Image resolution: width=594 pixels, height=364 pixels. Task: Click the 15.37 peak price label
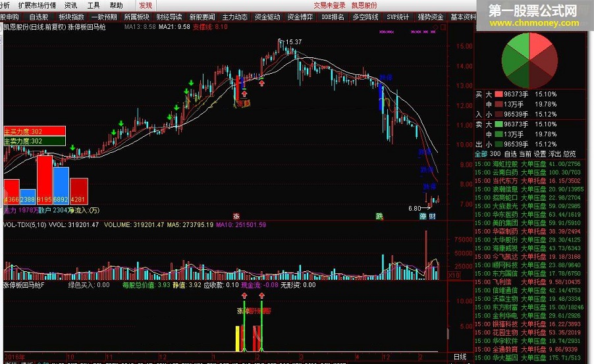(x=293, y=42)
